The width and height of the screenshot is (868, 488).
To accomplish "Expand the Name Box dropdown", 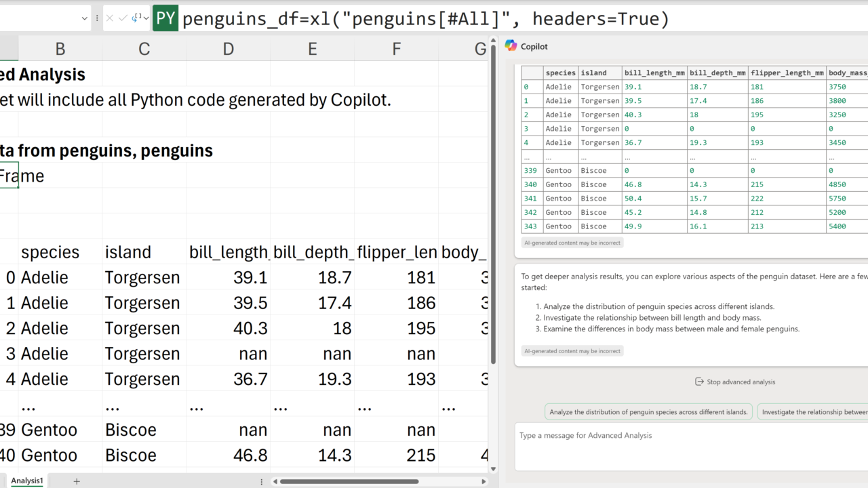I will point(84,18).
